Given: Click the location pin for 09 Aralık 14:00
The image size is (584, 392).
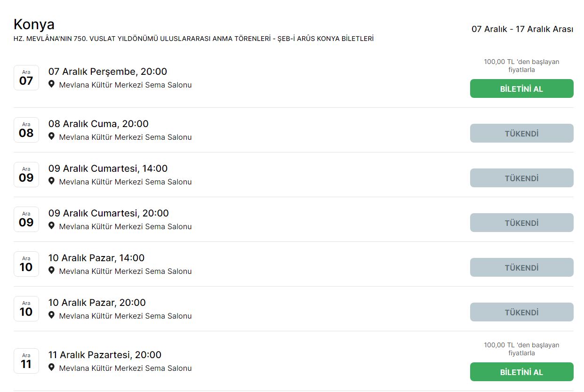Looking at the screenshot, I should (52, 181).
